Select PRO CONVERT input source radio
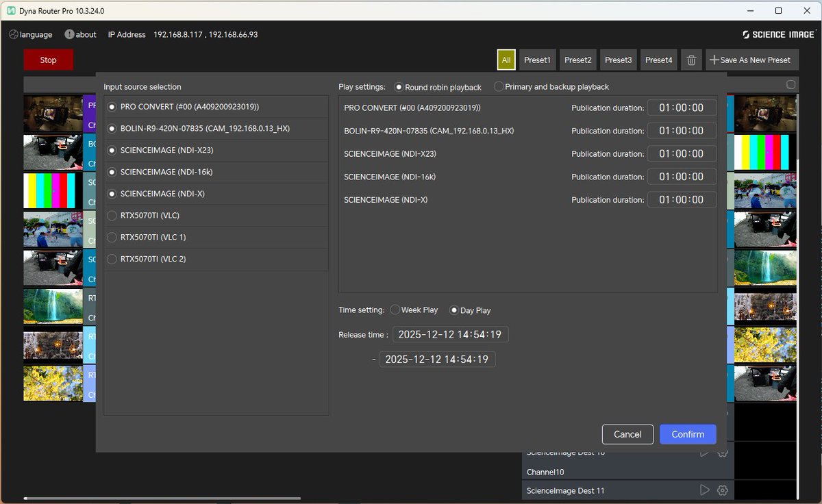The height and width of the screenshot is (504, 822). [112, 107]
